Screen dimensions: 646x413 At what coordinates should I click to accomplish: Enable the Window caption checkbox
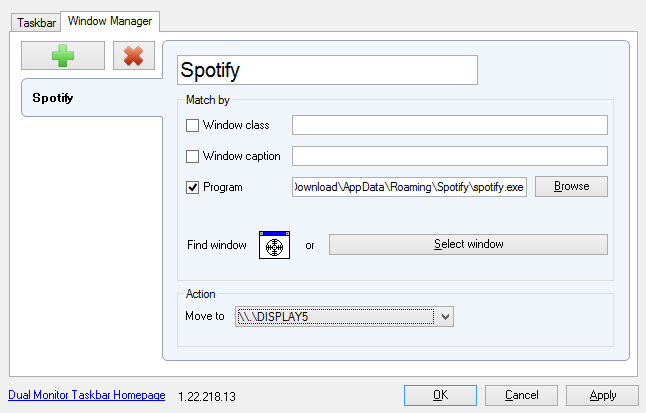coord(192,157)
